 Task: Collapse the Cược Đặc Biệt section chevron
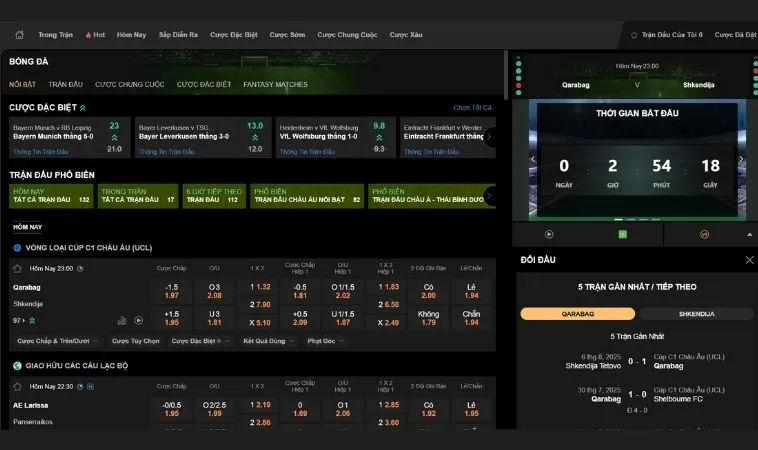point(83,108)
